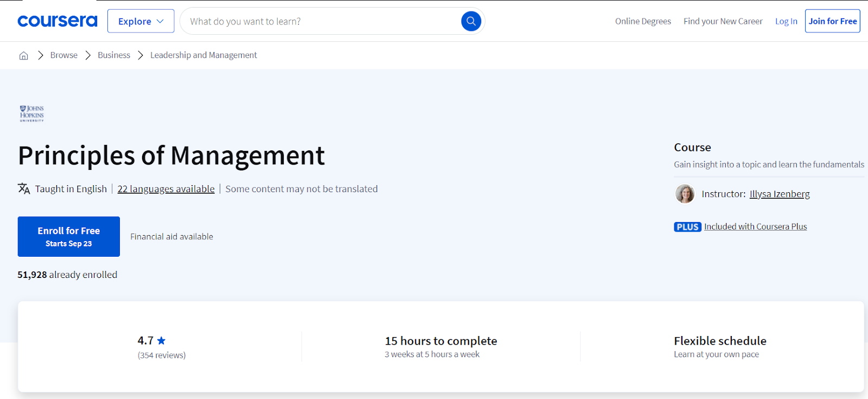Click 'Gain insight into a topic' description
The image size is (868, 399).
click(x=769, y=164)
